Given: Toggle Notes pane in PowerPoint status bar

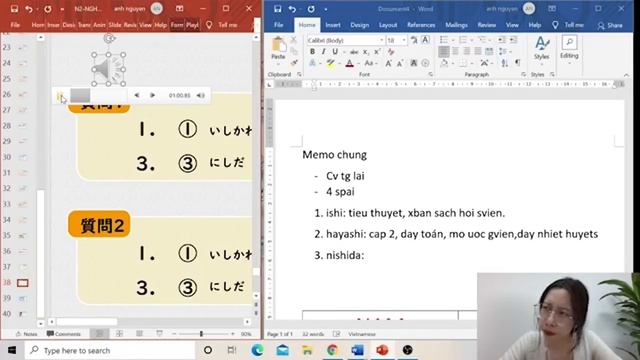Looking at the screenshot, I should pyautogui.click(x=27, y=334).
